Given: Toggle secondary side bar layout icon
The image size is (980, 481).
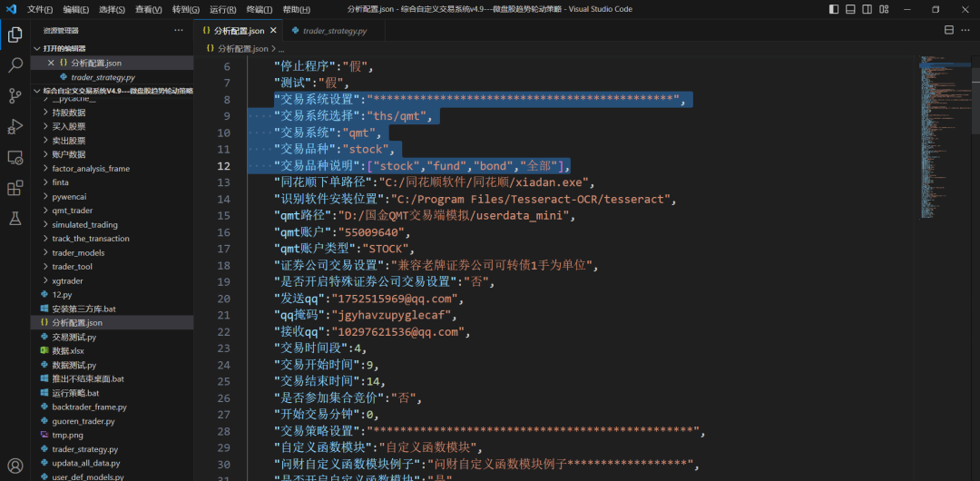Looking at the screenshot, I should (x=867, y=9).
